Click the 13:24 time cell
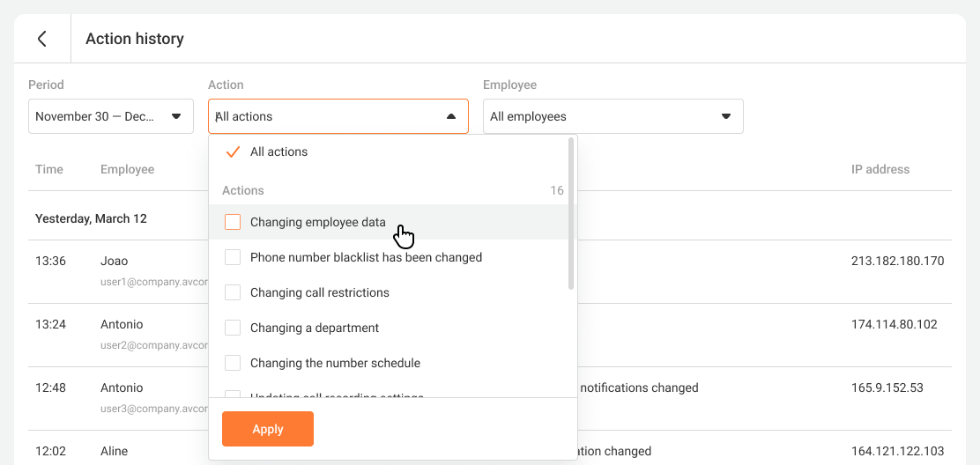Image resolution: width=980 pixels, height=465 pixels. pyautogui.click(x=50, y=324)
